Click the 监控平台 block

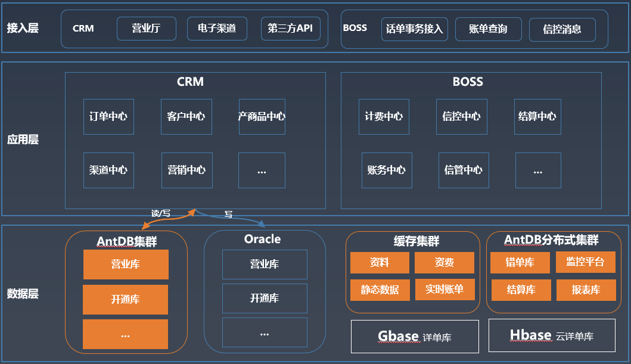pyautogui.click(x=586, y=262)
